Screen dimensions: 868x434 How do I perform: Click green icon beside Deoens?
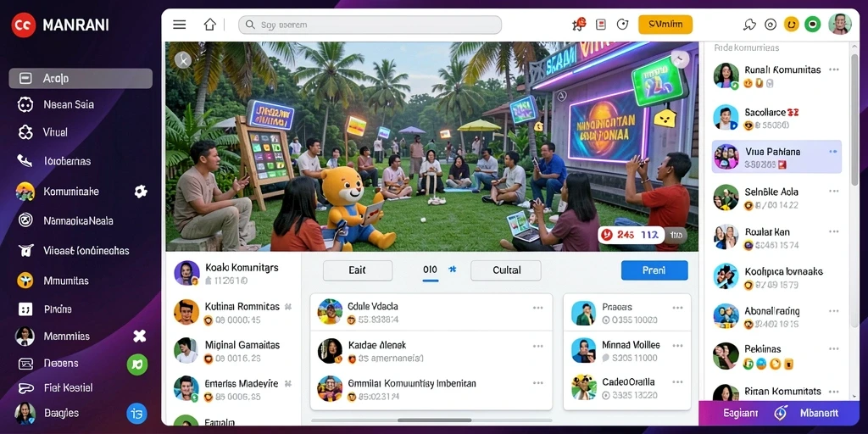coord(137,364)
